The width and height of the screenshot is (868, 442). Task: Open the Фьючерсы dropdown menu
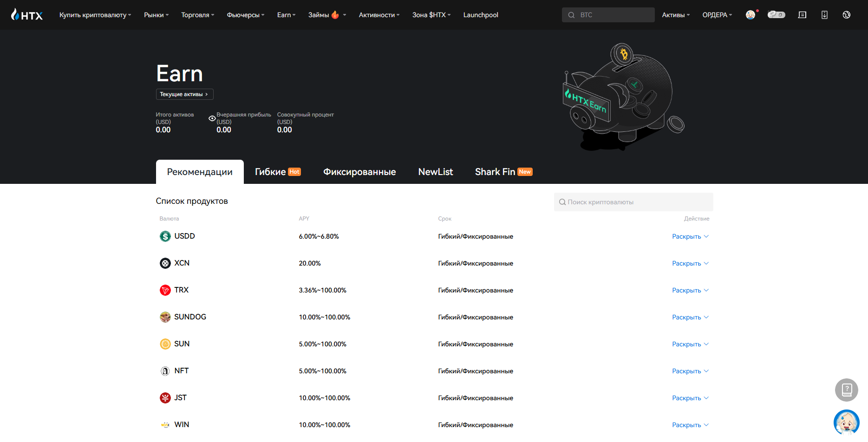pyautogui.click(x=246, y=15)
